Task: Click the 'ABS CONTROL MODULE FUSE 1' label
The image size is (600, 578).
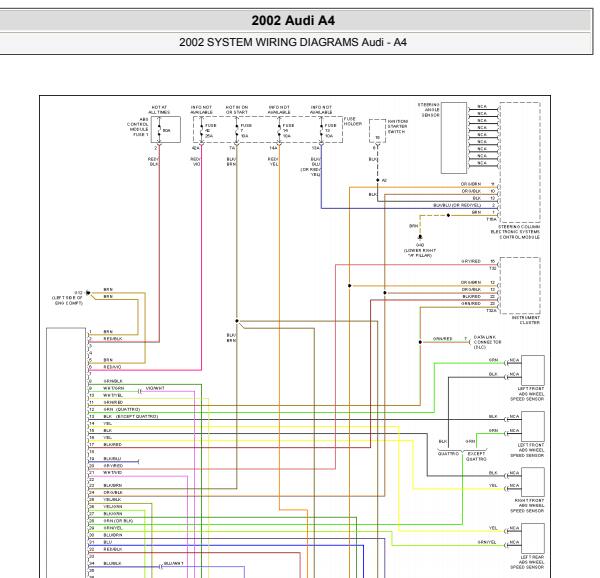Action: coord(138,127)
